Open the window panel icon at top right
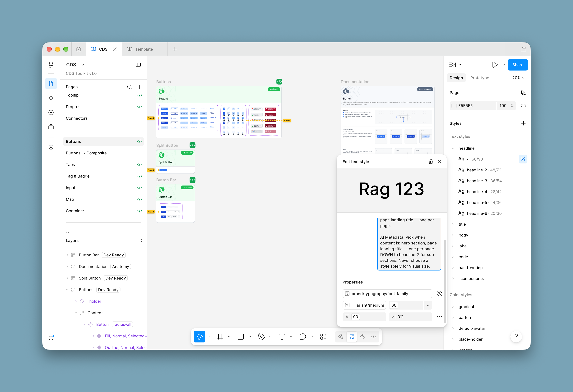This screenshot has width=573, height=392. (x=523, y=49)
